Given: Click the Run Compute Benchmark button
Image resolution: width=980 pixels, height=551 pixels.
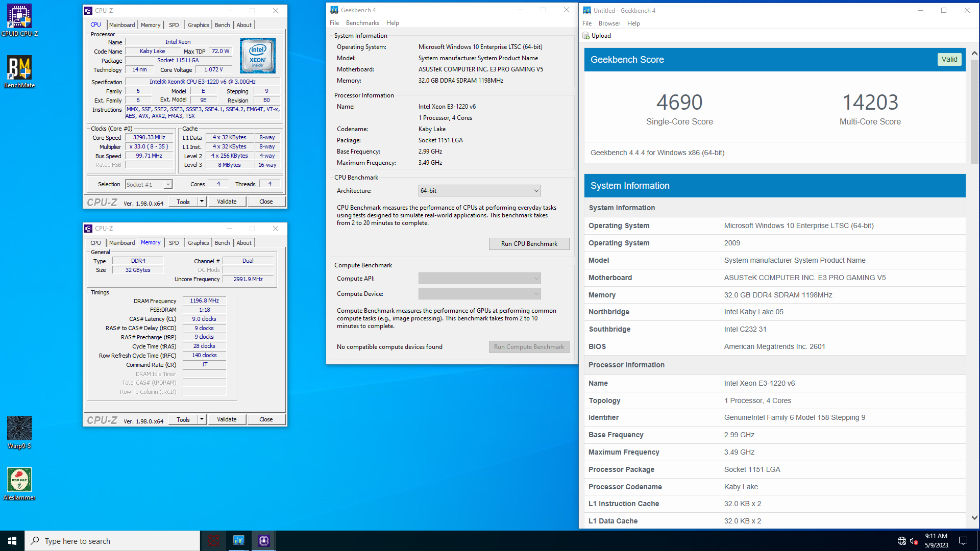Looking at the screenshot, I should coord(529,347).
